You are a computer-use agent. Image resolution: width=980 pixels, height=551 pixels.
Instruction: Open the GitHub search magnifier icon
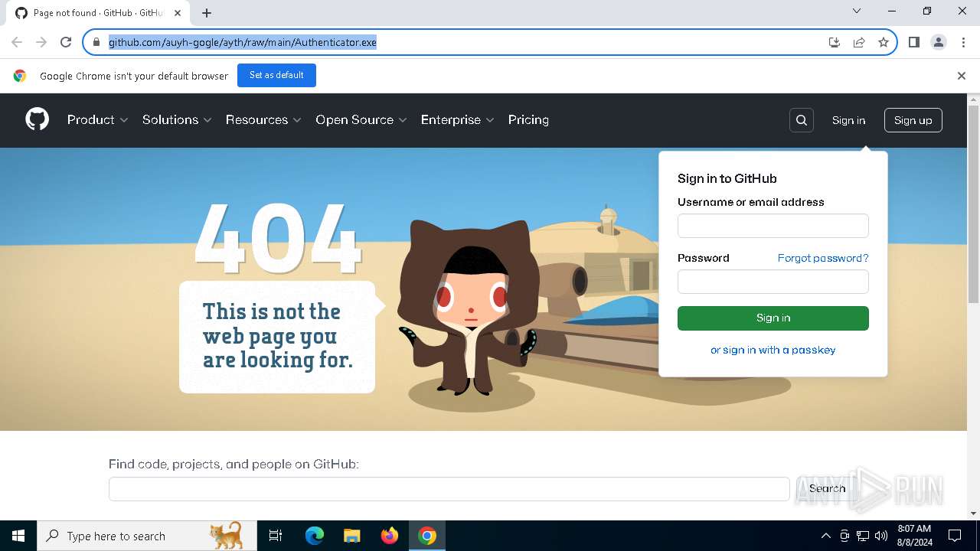801,120
